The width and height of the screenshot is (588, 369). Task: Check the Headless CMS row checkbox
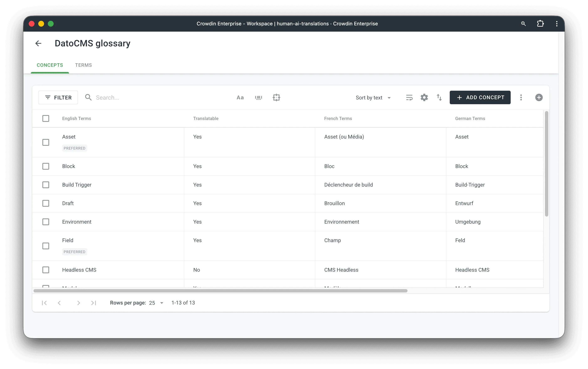(46, 270)
